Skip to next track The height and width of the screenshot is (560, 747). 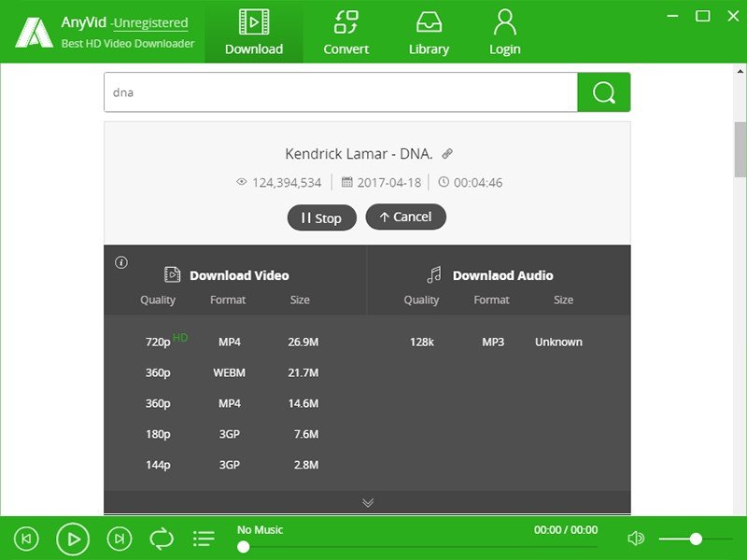(x=120, y=539)
